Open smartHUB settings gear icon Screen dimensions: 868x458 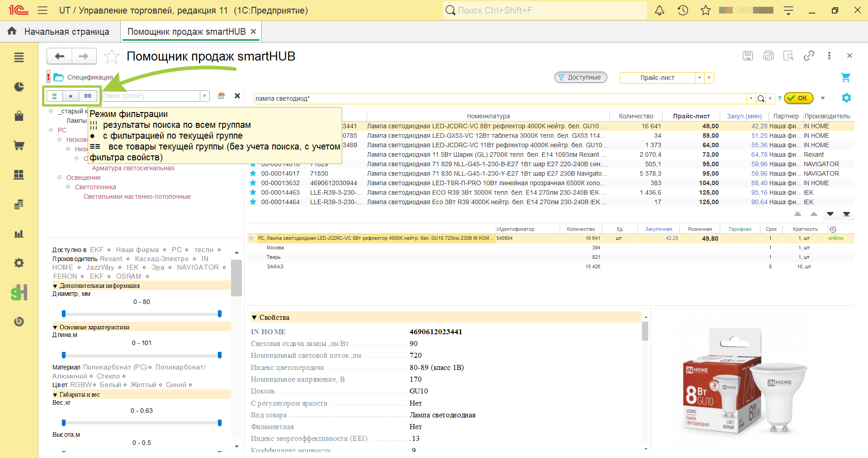tap(846, 98)
